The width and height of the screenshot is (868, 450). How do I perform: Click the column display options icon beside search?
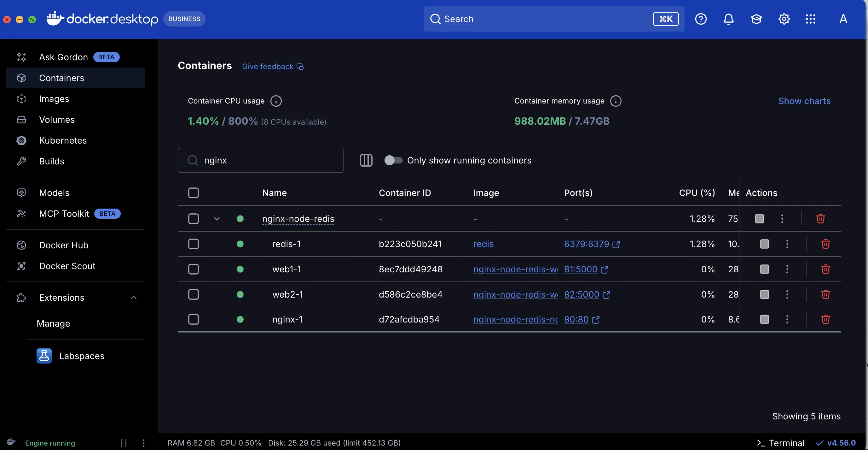click(x=366, y=160)
